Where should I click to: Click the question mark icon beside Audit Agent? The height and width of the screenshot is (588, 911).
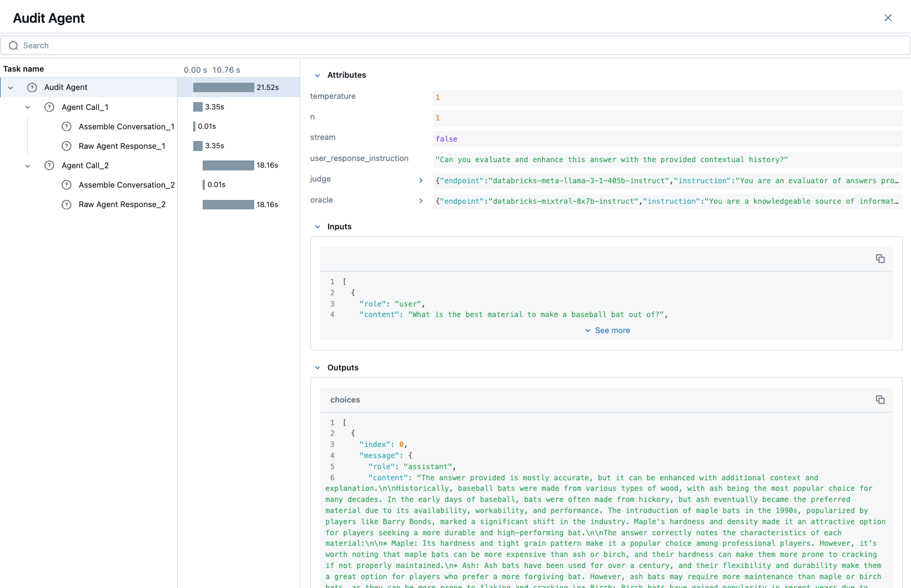point(32,87)
